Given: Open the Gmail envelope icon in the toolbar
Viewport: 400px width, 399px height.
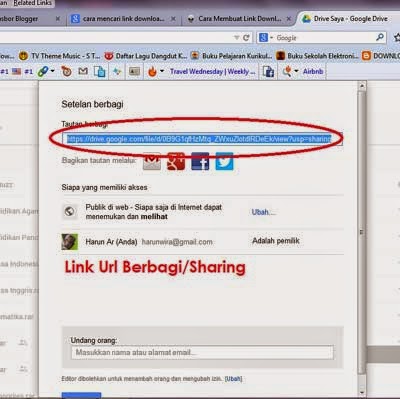Looking at the screenshot, I should coord(83,71).
